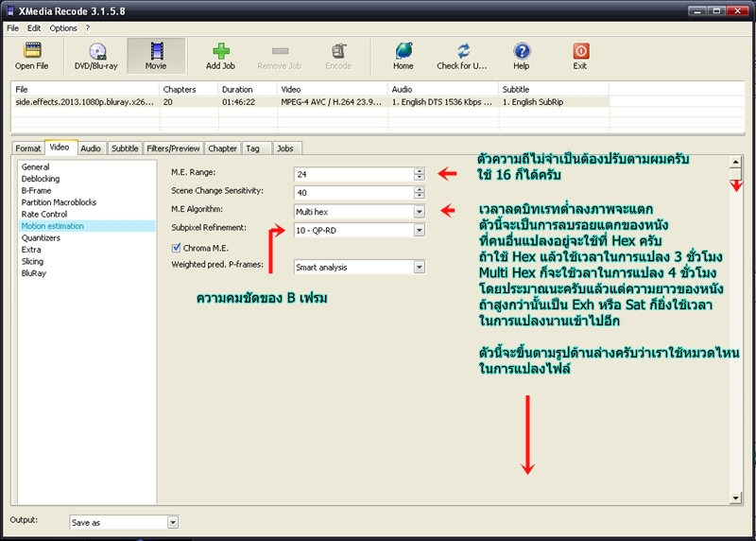Open the File menu
This screenshot has width=756, height=541.
(13, 28)
